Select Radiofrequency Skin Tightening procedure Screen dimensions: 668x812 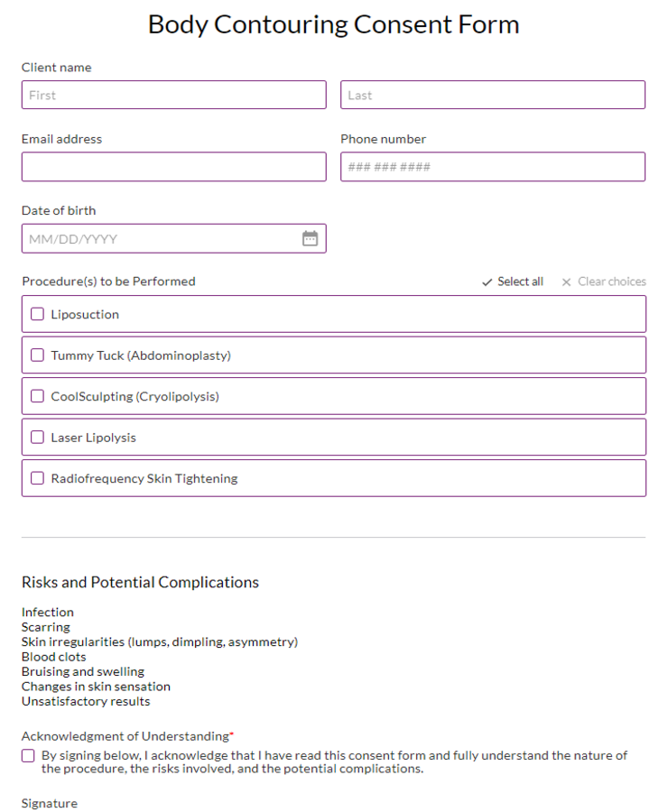click(x=37, y=478)
